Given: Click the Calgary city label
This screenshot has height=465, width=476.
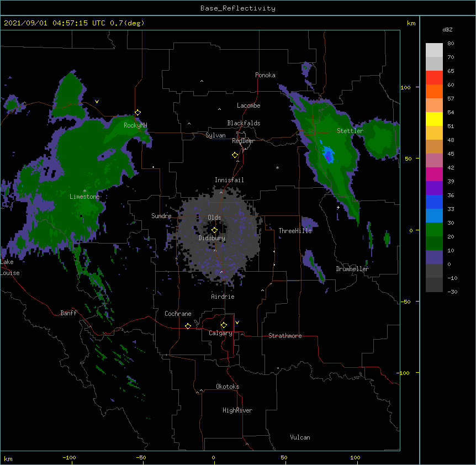Looking at the screenshot, I should pyautogui.click(x=220, y=333).
